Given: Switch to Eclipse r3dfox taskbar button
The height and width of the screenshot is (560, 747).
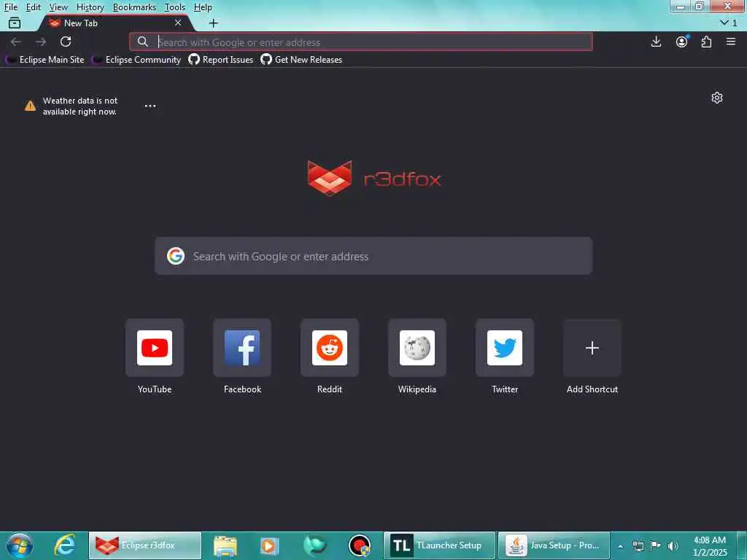Looking at the screenshot, I should coord(145,545).
